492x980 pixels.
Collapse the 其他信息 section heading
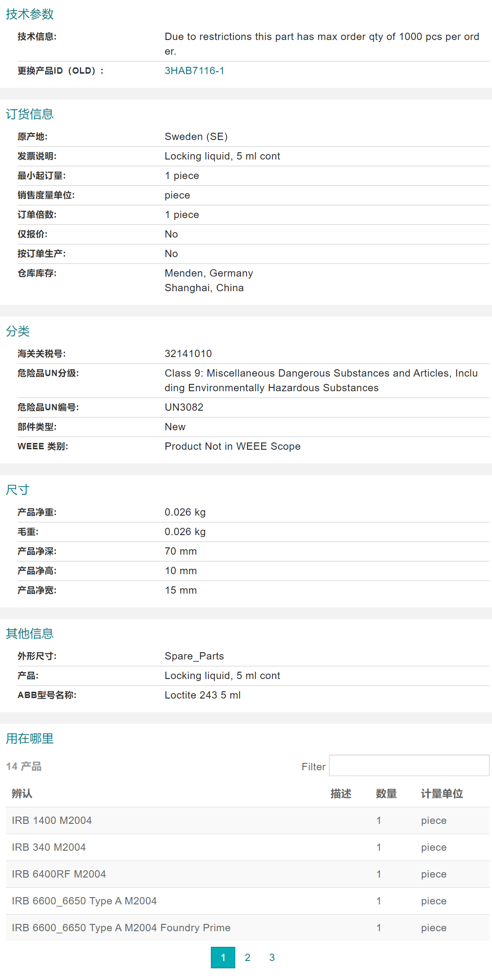(30, 634)
